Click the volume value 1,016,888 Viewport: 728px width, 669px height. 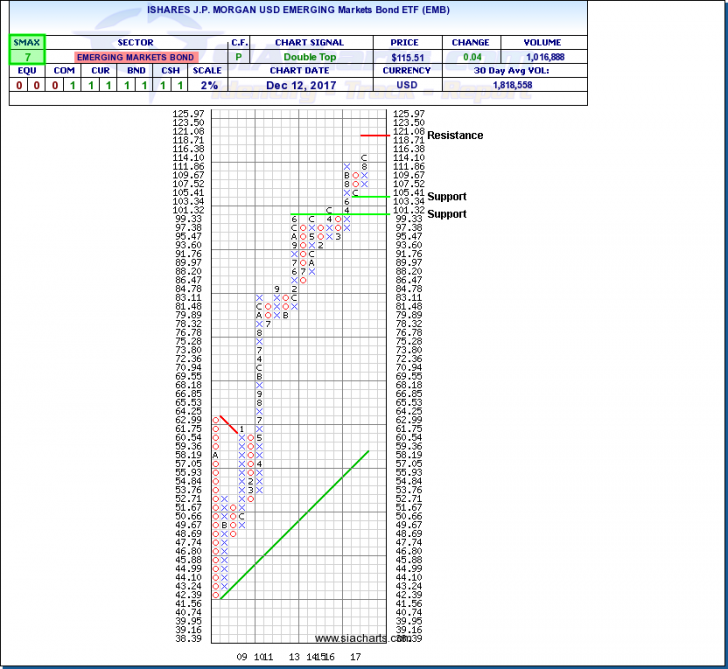click(543, 58)
